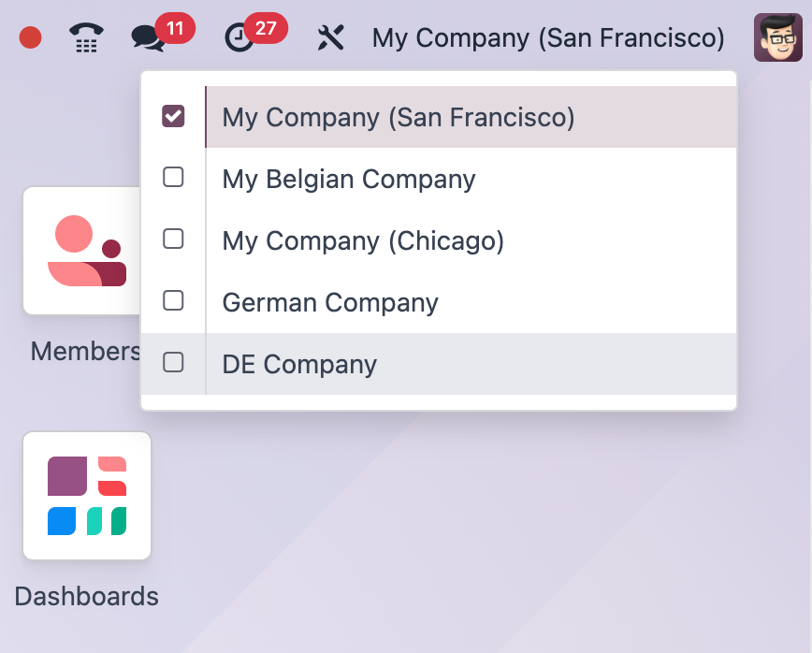
Task: Click the developer tools wrench icon
Action: click(x=330, y=38)
